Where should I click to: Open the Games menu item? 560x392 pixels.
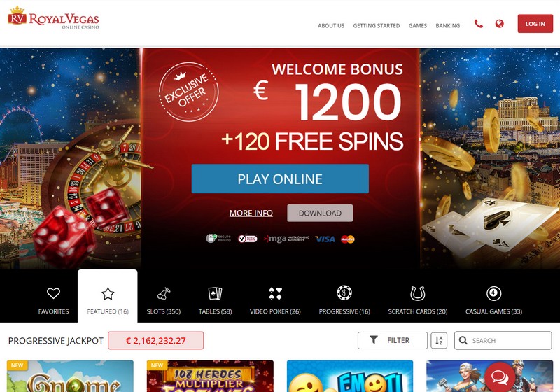coord(417,26)
